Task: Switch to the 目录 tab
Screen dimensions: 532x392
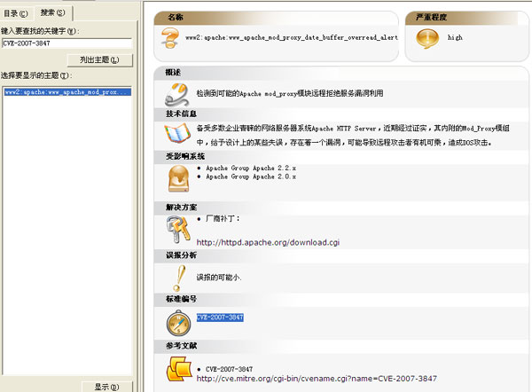Action: pyautogui.click(x=20, y=13)
